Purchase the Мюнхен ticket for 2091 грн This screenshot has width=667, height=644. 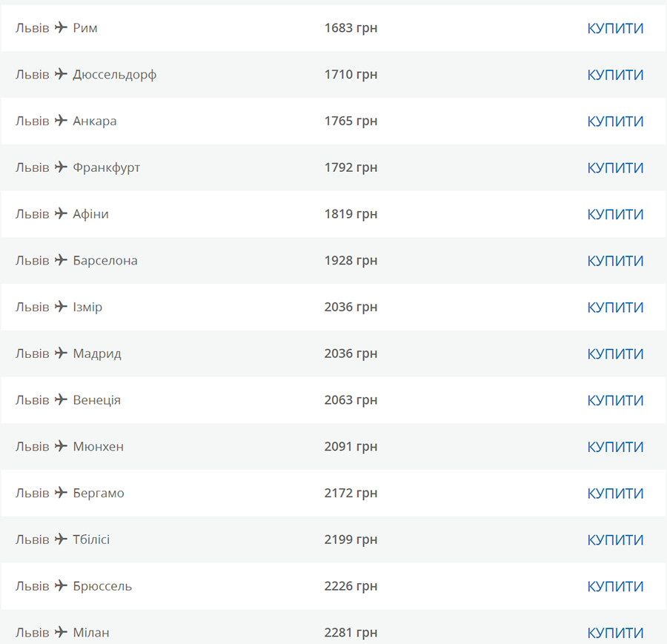615,447
